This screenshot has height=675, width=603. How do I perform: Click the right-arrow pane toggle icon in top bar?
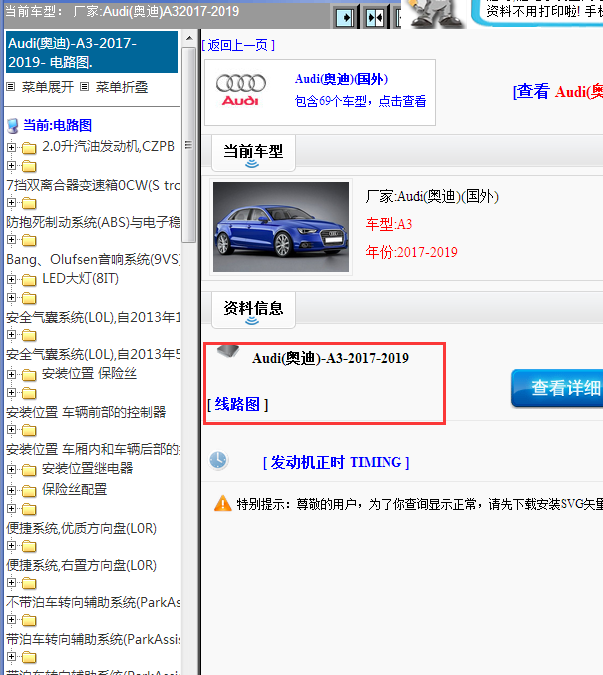pos(346,18)
